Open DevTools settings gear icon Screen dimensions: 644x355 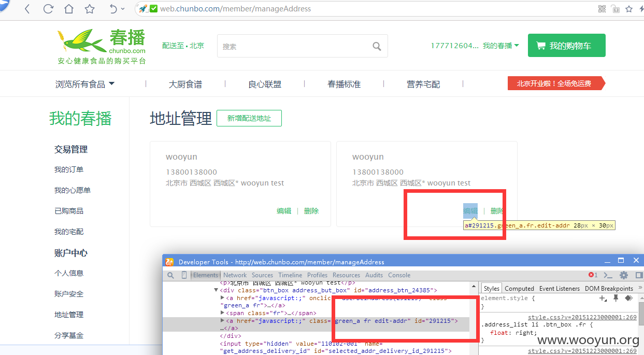click(x=624, y=275)
